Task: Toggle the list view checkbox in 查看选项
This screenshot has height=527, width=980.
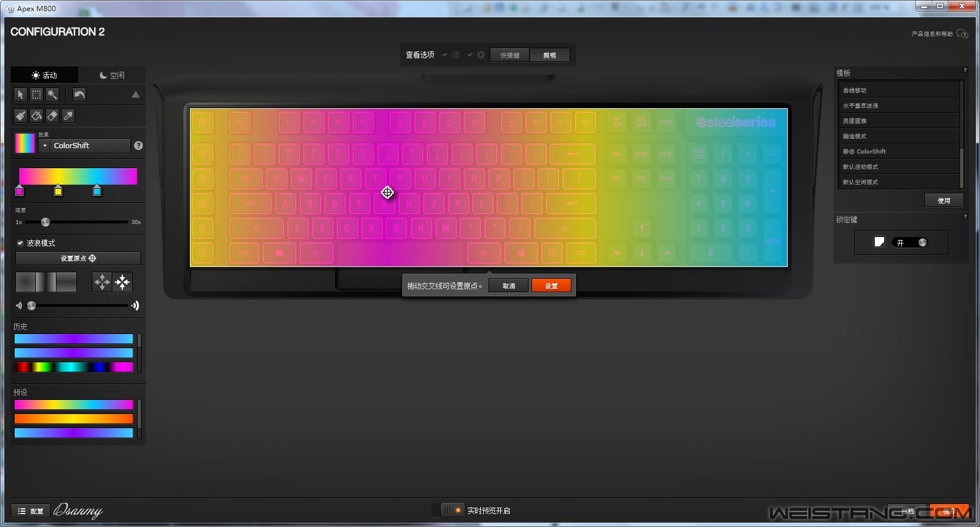Action: pyautogui.click(x=444, y=55)
